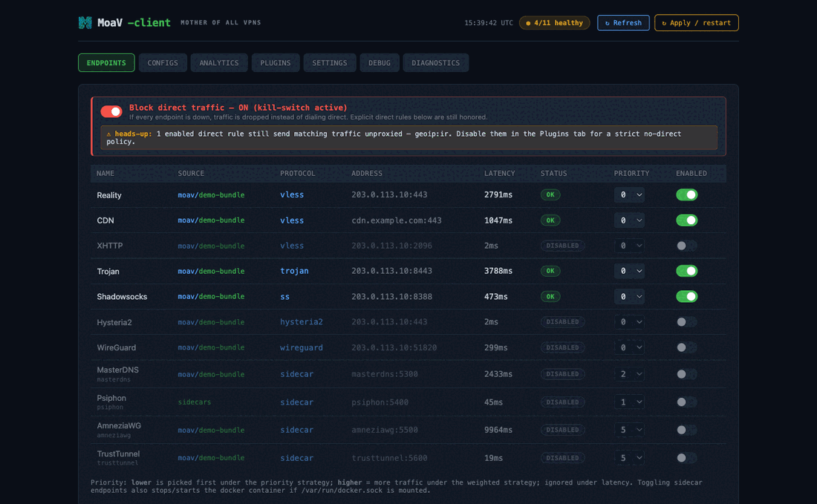Open the Trojan priority dropdown
Image resolution: width=817 pixels, height=504 pixels.
click(629, 271)
